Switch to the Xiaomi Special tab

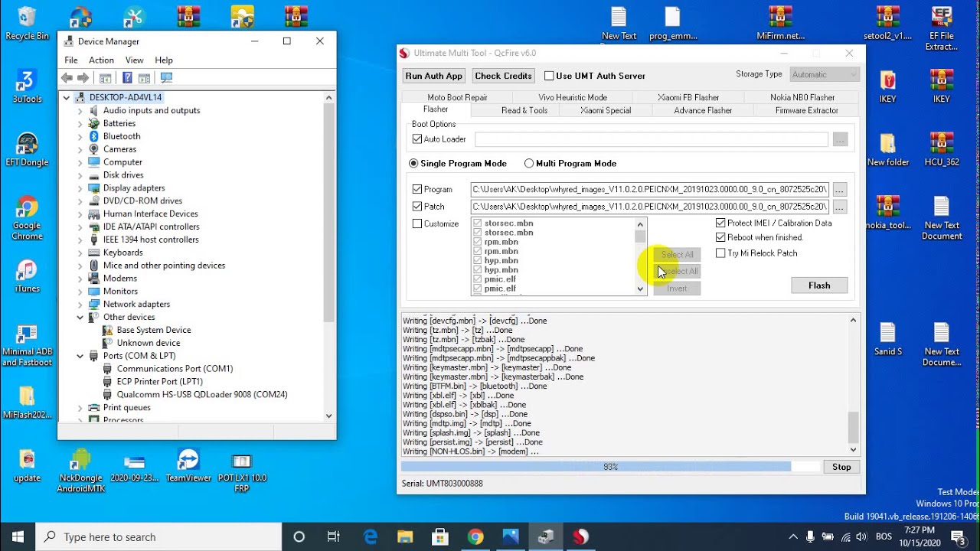[x=606, y=110]
